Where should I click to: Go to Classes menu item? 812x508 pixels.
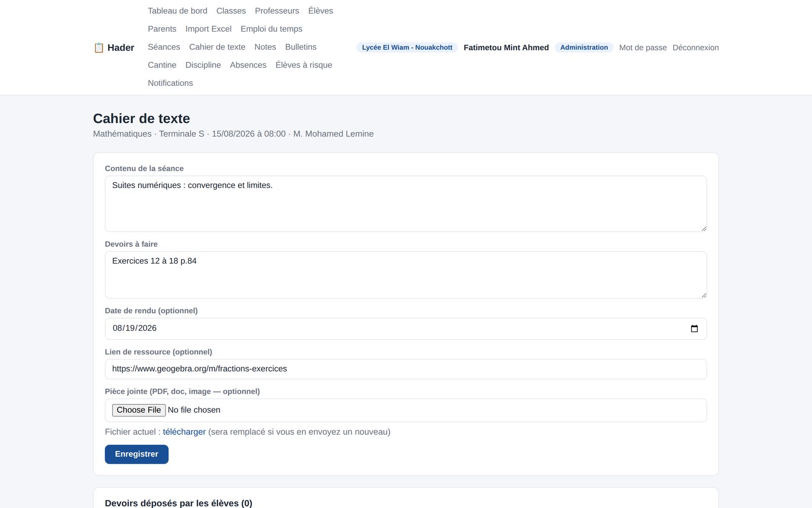pyautogui.click(x=231, y=11)
